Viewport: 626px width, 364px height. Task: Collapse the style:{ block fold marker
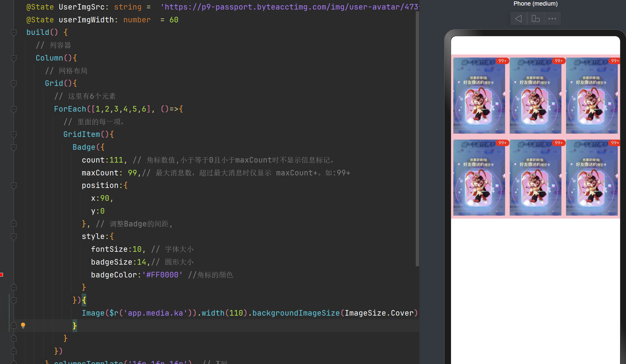click(x=14, y=237)
